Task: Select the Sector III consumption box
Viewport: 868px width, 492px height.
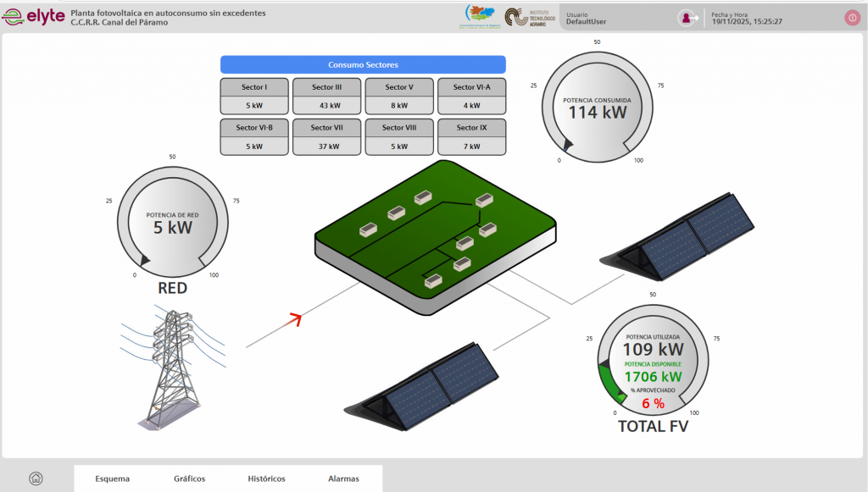Action: 326,97
